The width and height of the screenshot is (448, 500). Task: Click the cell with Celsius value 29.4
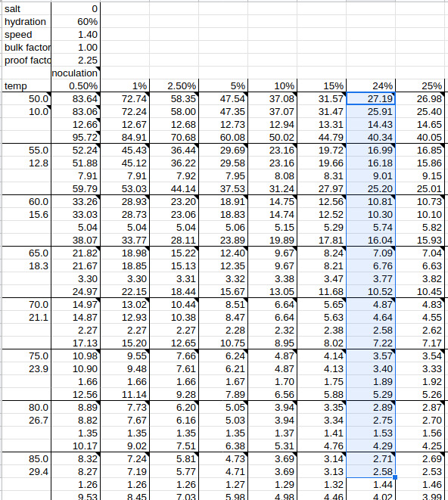26,471
